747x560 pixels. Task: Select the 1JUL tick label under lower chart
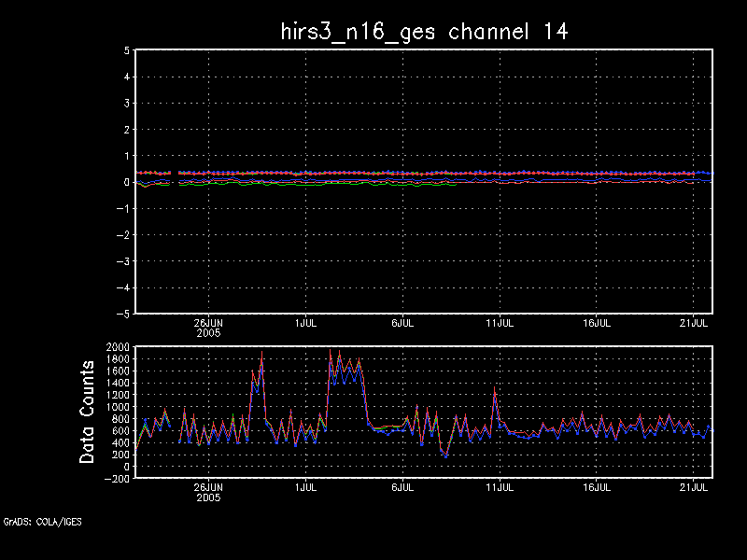coord(305,487)
